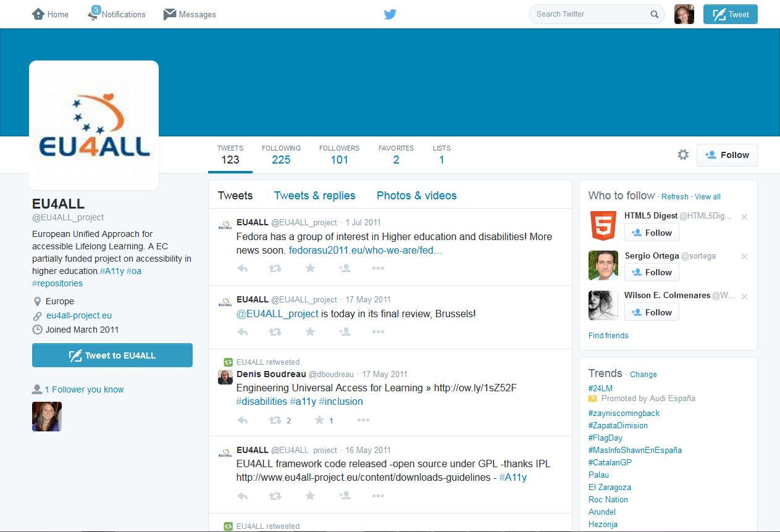The image size is (780, 532).
Task: Open the #A11y hashtag in GPL tweet
Action: tap(513, 477)
